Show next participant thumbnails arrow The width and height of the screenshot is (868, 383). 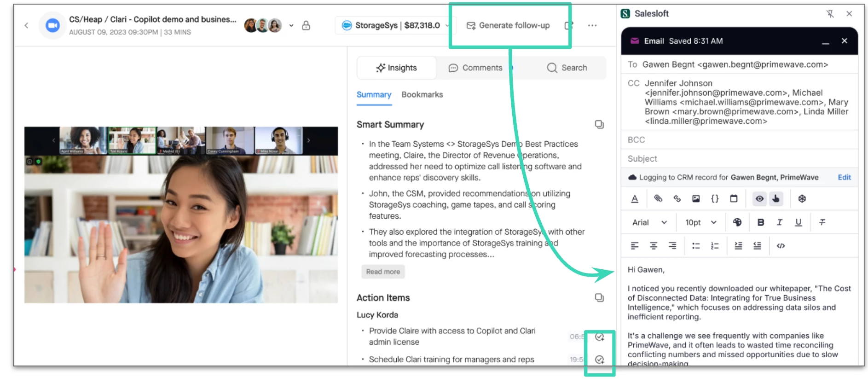[x=308, y=140]
